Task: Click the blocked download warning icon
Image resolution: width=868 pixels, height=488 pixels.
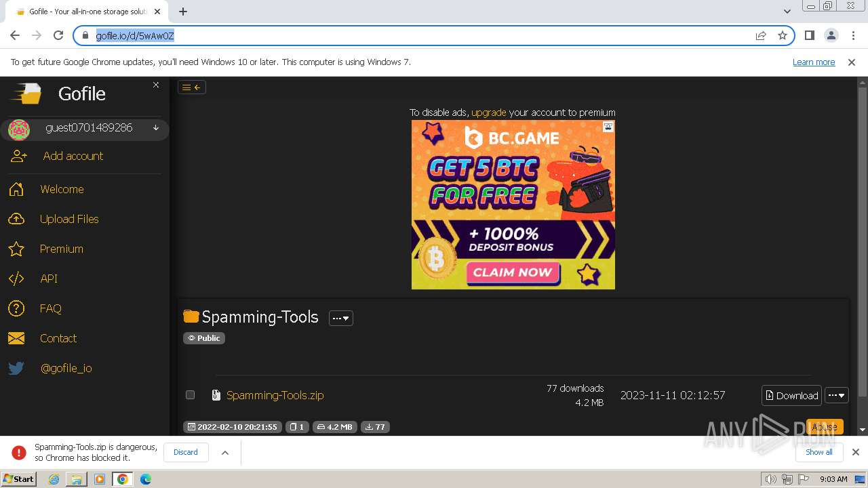Action: coord(19,452)
